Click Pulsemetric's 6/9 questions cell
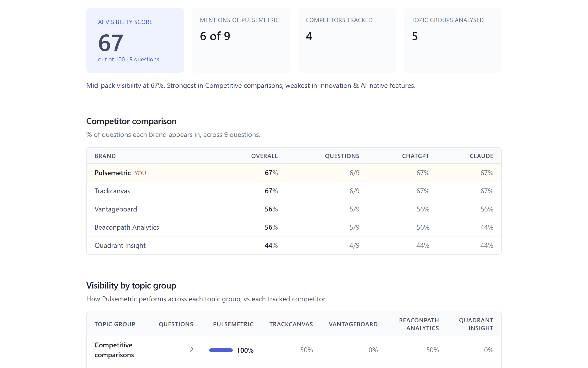588x368 pixels. [x=354, y=173]
